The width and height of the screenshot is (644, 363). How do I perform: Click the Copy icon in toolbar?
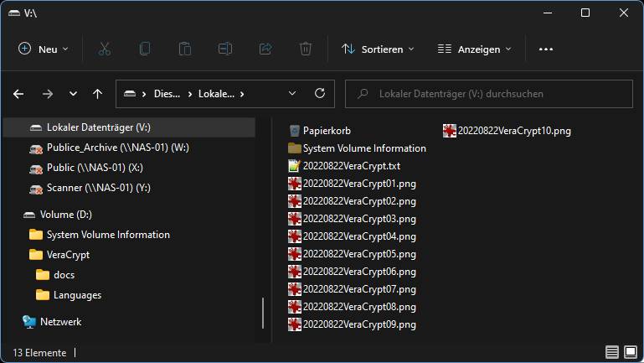145,49
